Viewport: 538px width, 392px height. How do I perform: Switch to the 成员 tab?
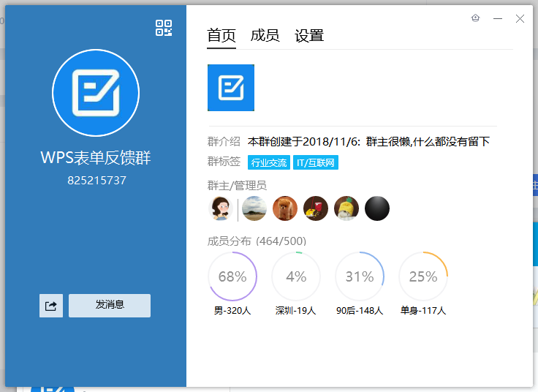[265, 36]
